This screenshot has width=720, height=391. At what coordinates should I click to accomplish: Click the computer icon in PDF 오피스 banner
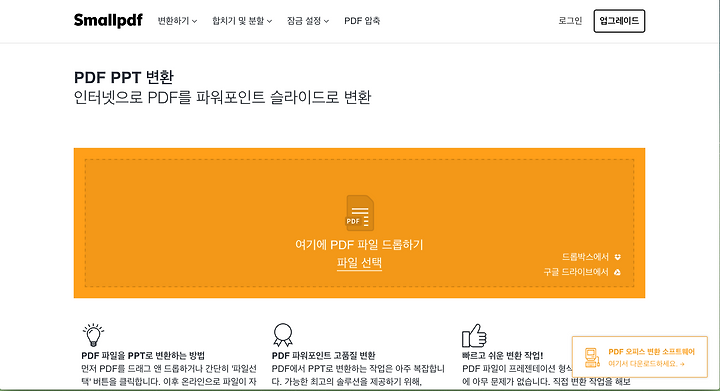[x=592, y=357]
